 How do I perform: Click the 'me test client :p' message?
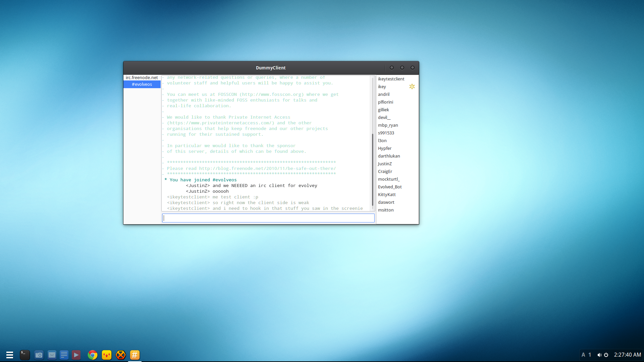coord(235,197)
